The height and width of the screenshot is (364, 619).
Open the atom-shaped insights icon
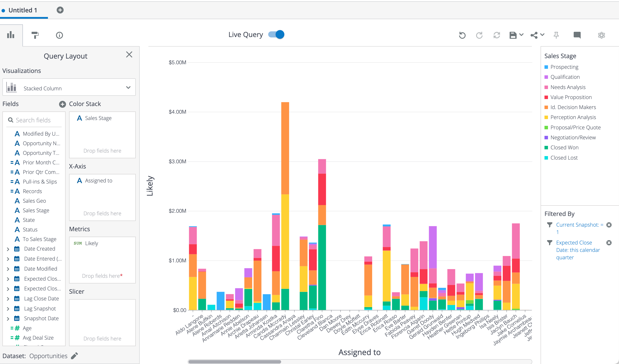(x=601, y=35)
